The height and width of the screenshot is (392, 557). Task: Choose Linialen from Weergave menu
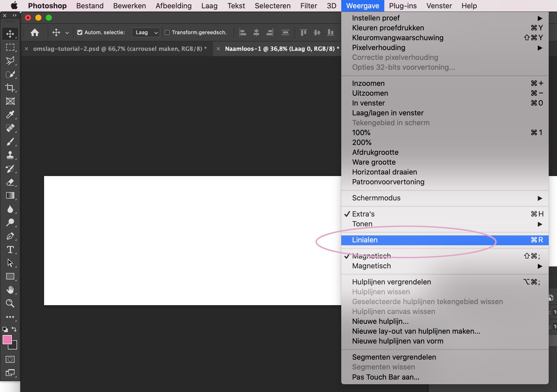pos(365,240)
